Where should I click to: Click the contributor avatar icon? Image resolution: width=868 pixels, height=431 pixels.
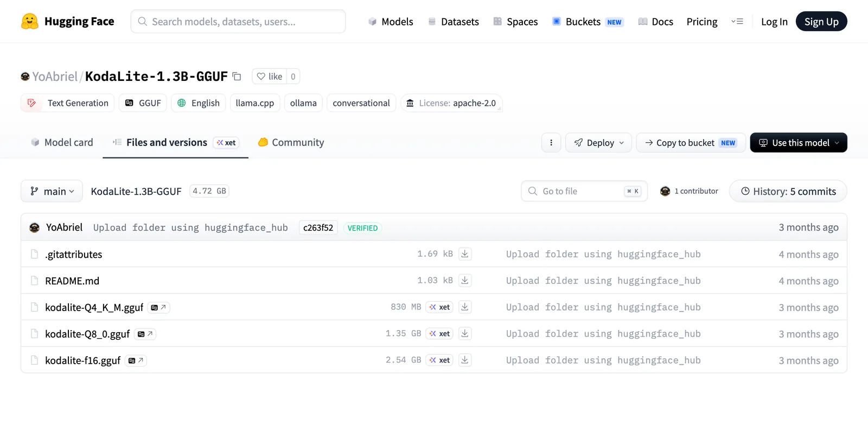click(665, 191)
